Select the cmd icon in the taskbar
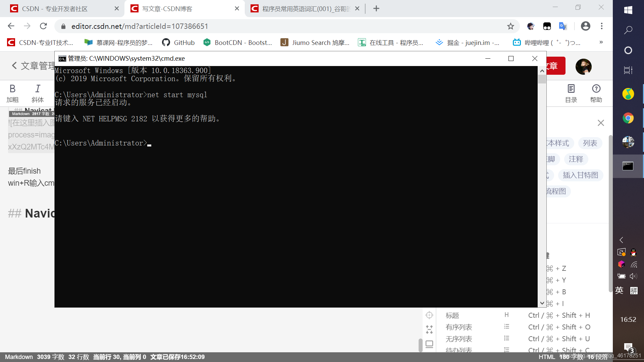644x362 pixels. [628, 166]
